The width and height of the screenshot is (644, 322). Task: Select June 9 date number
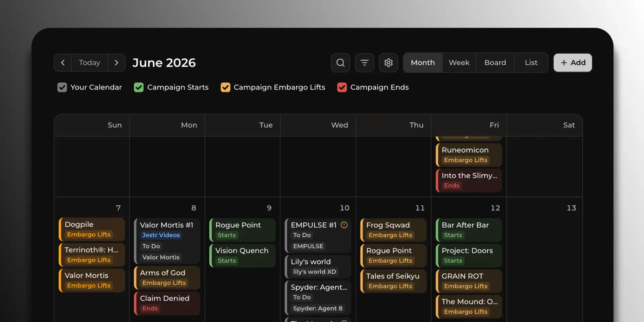(269, 208)
